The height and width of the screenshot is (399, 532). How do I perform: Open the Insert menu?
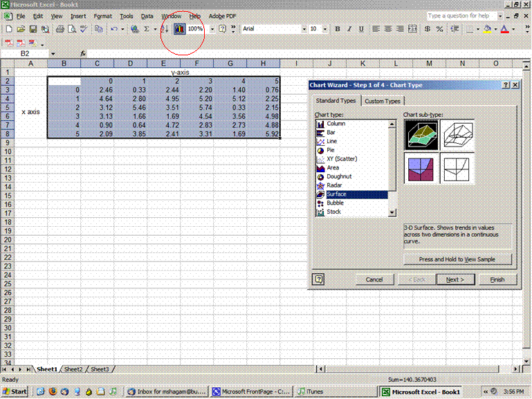tap(78, 15)
